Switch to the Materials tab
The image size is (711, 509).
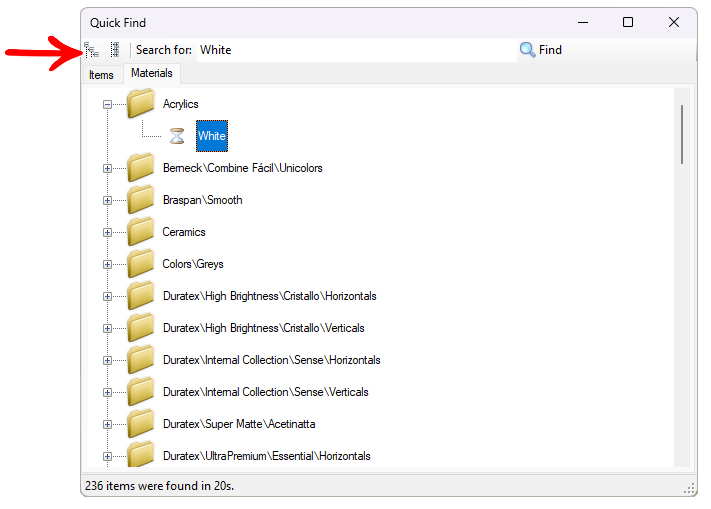click(x=152, y=73)
